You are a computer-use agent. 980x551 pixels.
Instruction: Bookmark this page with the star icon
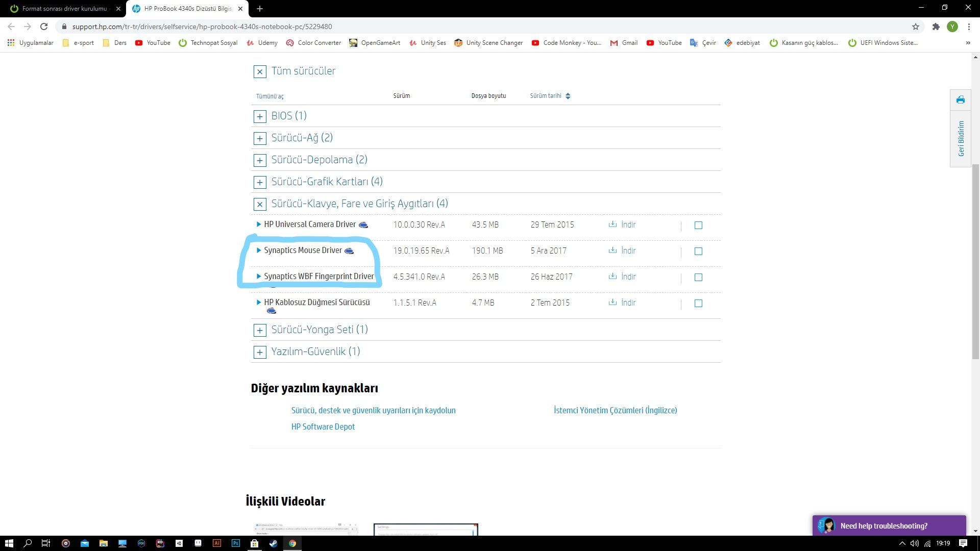[x=915, y=27]
